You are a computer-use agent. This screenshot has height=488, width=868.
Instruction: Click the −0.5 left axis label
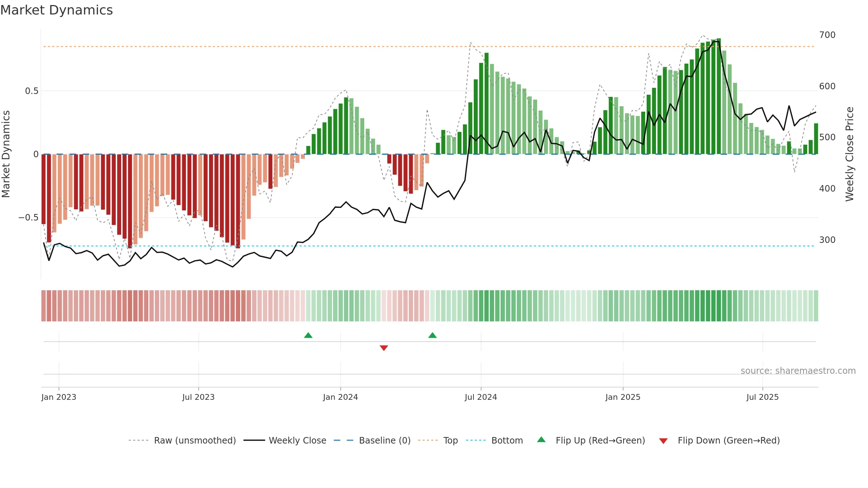click(29, 218)
